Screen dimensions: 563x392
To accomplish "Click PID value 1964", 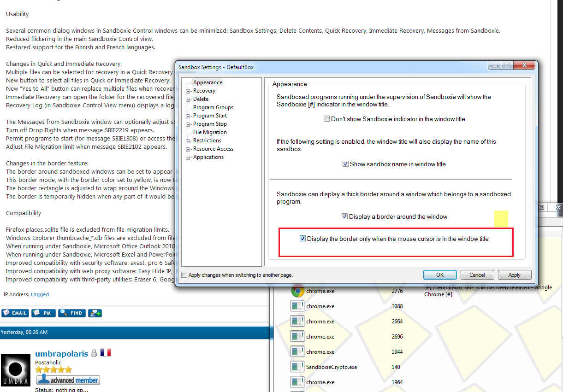I will 397,382.
